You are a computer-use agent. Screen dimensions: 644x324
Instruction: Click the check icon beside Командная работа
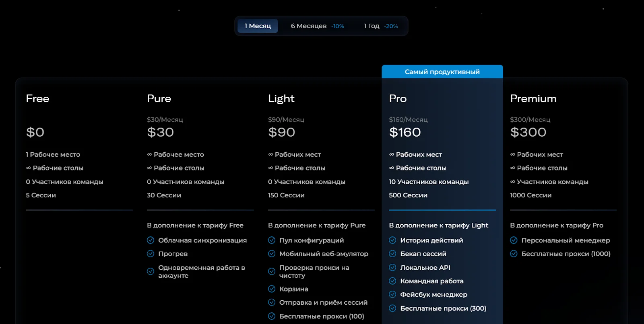[392, 281]
